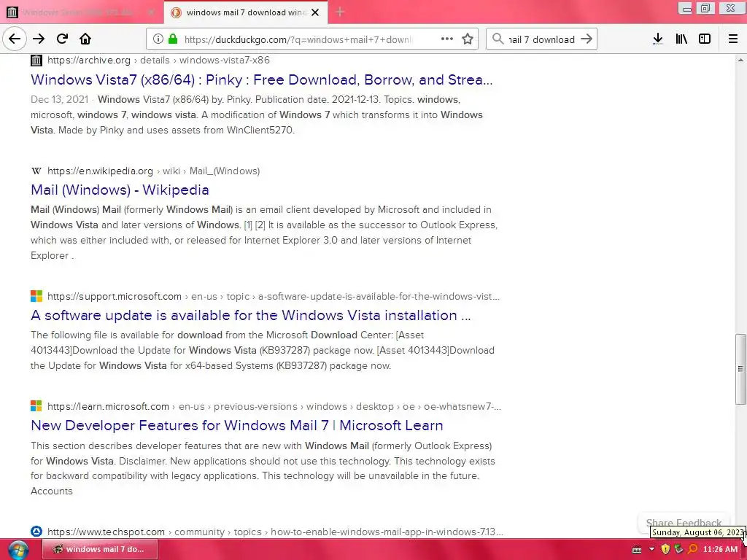The image size is (747, 560).
Task: Open page actions three-dots menu
Action: pyautogui.click(x=447, y=39)
